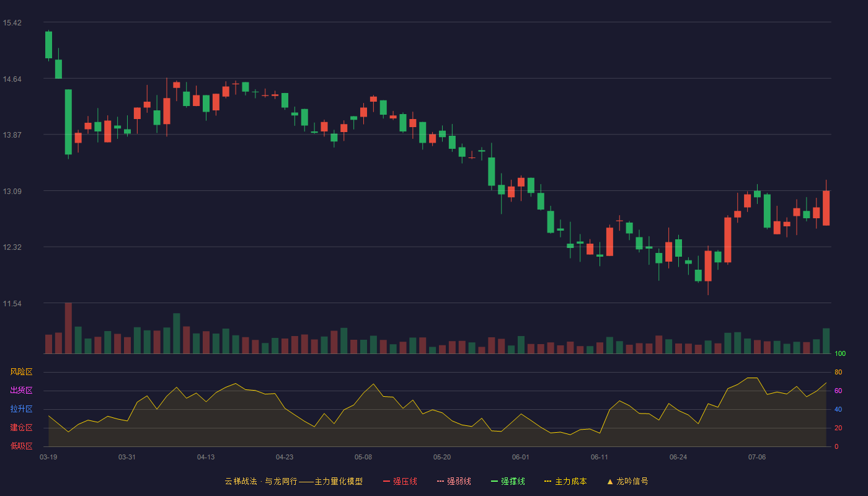The height and width of the screenshot is (496, 868).
Task: Toggle the 强撑线 legend series
Action: (508, 481)
